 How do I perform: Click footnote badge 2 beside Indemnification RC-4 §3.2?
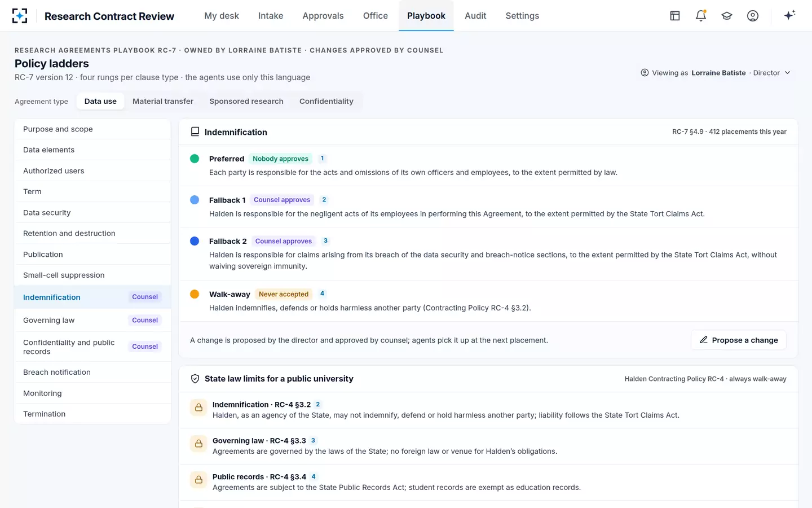(318, 404)
